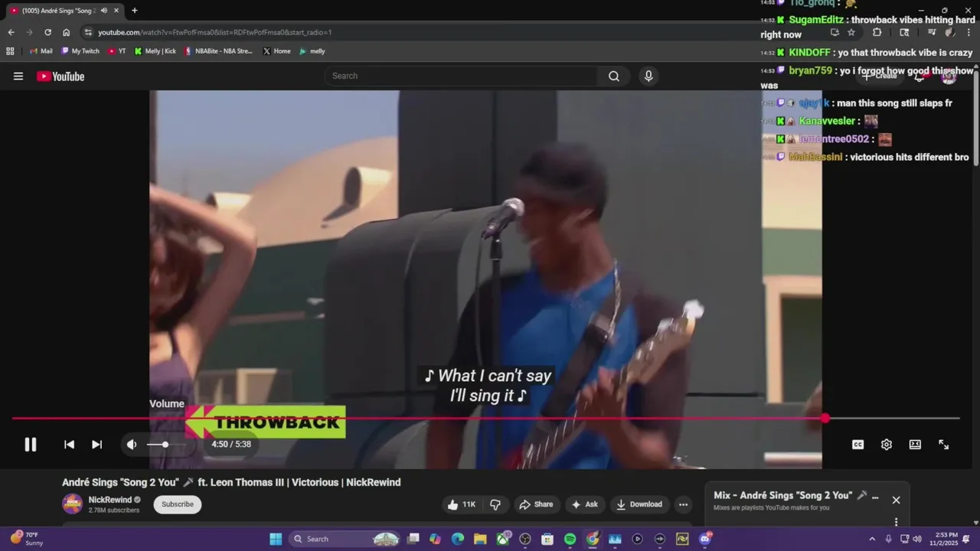Screen dimensions: 980x551
Task: Dislike the video
Action: click(x=495, y=504)
